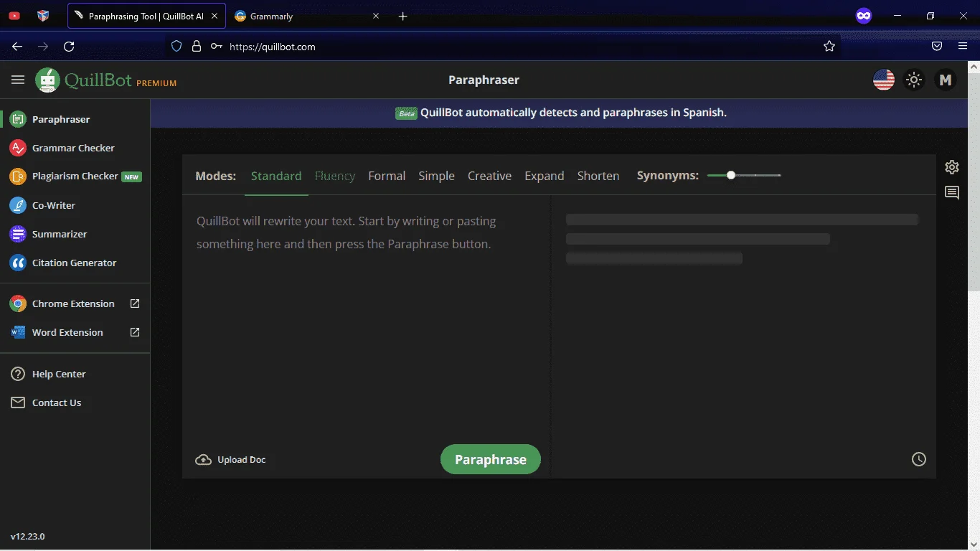Open the Firefox application menu

point(963,46)
